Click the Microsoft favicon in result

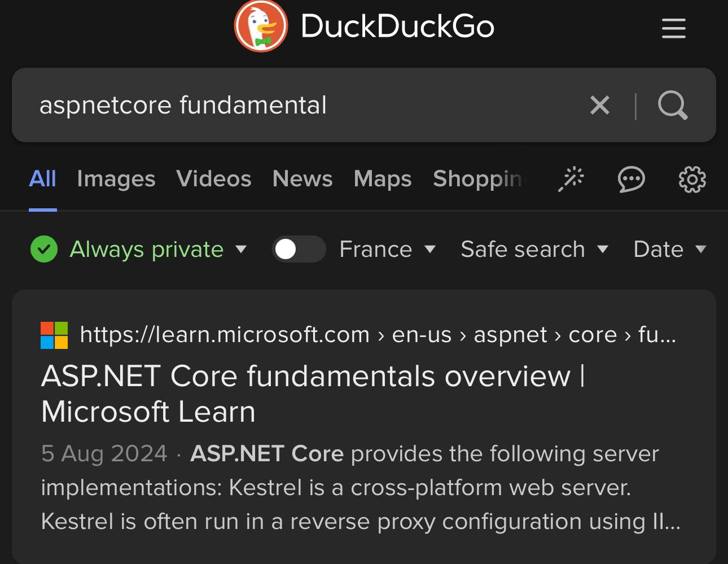(x=54, y=335)
